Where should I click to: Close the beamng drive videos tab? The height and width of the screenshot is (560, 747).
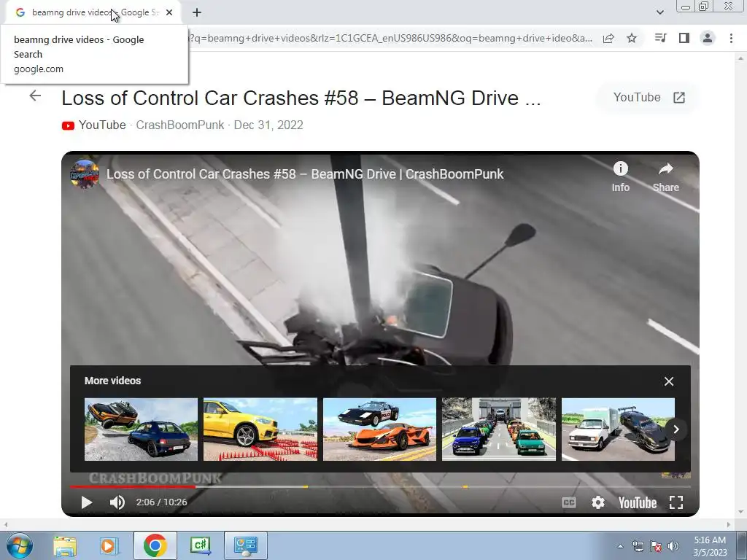(169, 12)
